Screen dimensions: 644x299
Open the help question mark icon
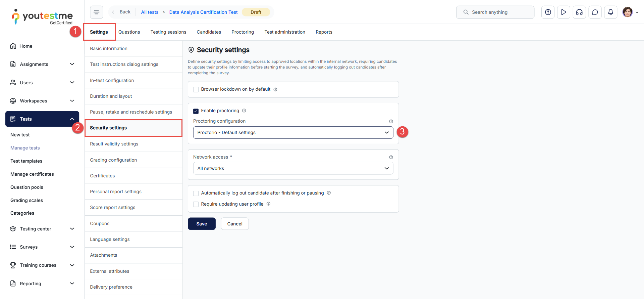(548, 12)
